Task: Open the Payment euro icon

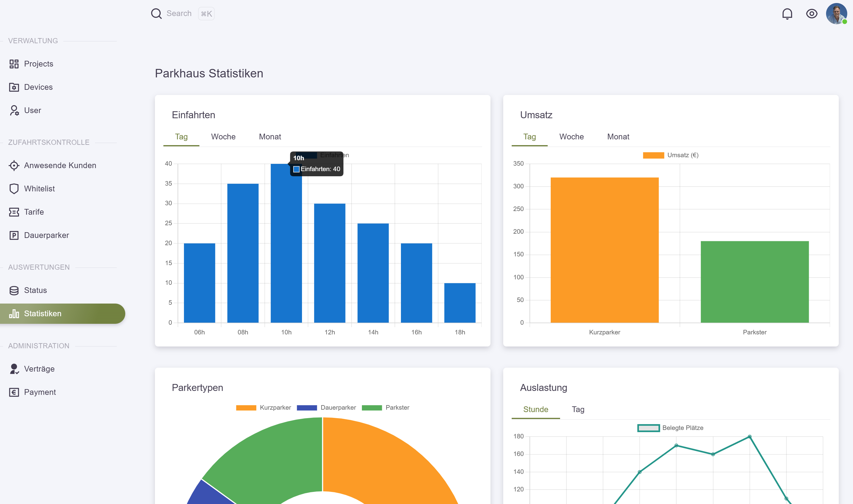Action: pos(14,392)
